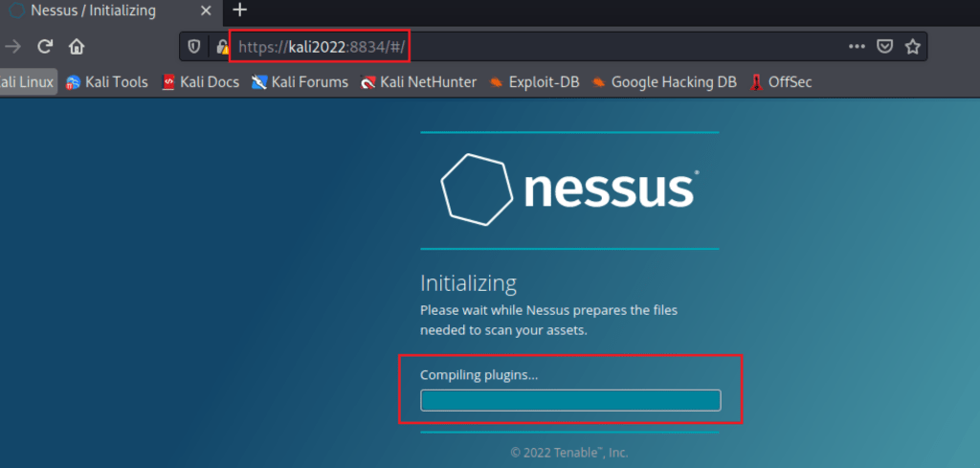Open the Kali Tools bookmark
The height and width of the screenshot is (468, 980).
[107, 82]
